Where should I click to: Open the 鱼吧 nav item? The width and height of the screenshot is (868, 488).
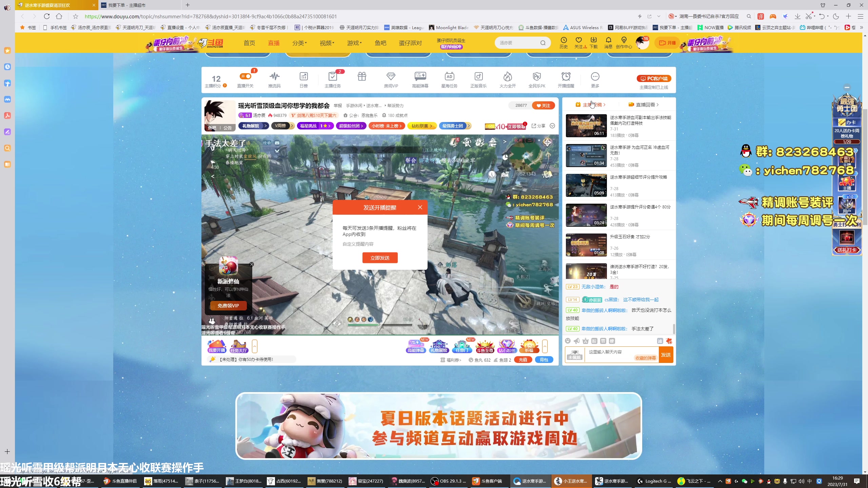tap(380, 43)
